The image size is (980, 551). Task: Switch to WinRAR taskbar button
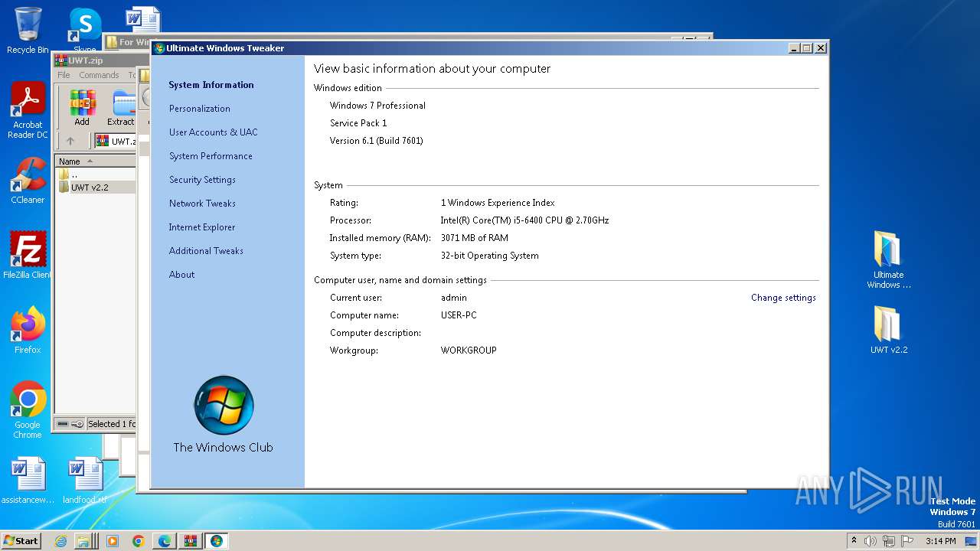point(191,541)
